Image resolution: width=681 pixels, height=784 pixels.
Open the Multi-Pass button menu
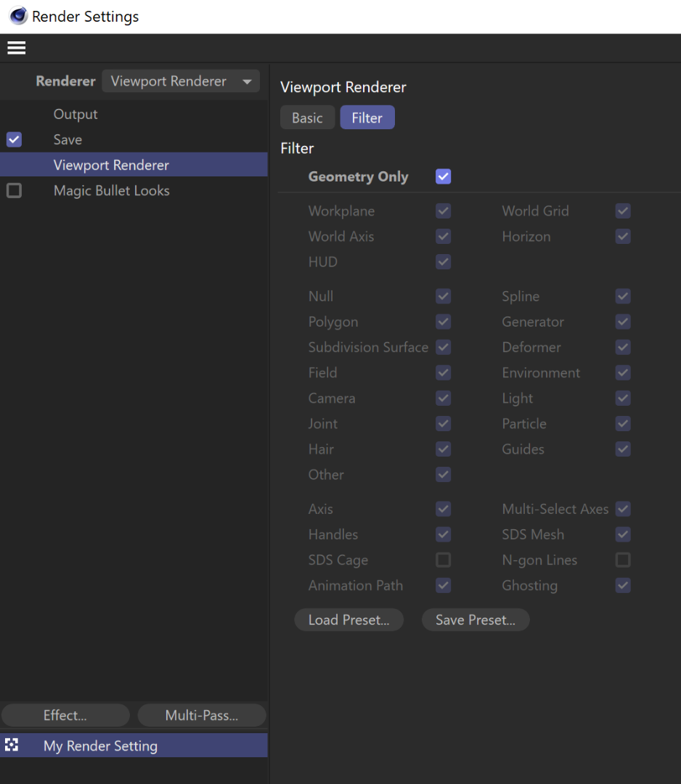pos(202,715)
